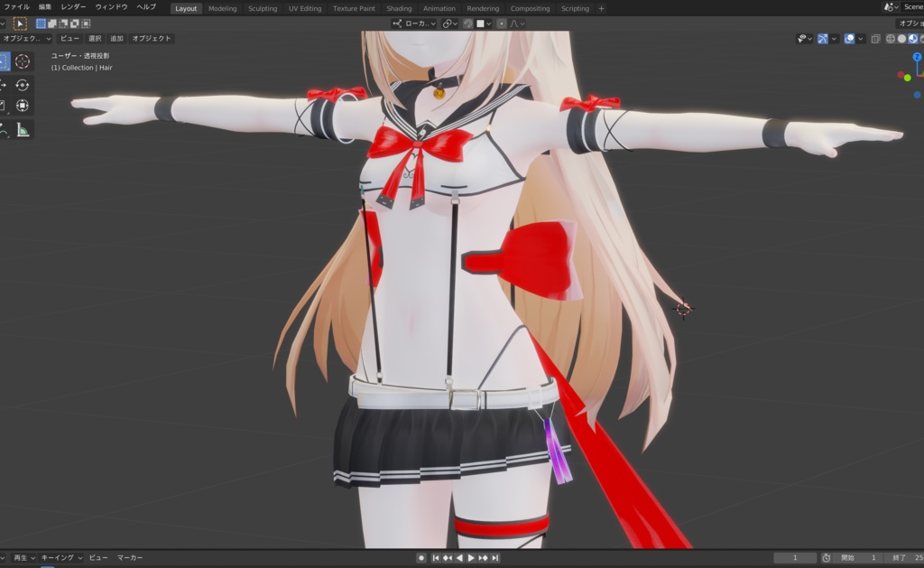Image resolution: width=924 pixels, height=568 pixels.
Task: Toggle the viewport overlays visibility
Action: click(x=848, y=38)
